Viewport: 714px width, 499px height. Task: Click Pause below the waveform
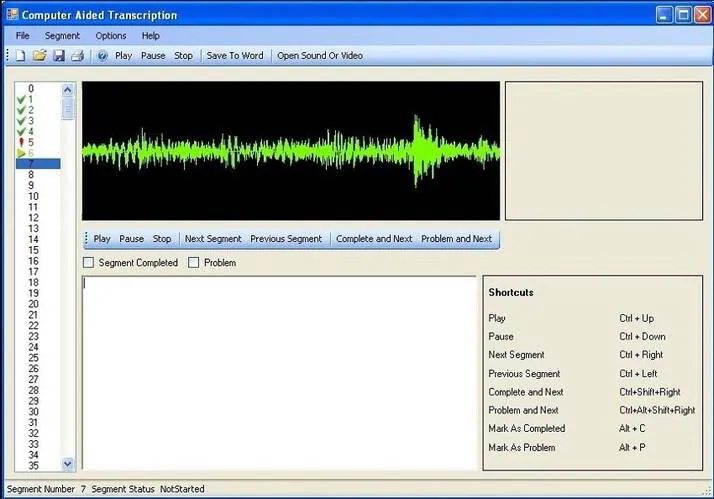coord(132,239)
